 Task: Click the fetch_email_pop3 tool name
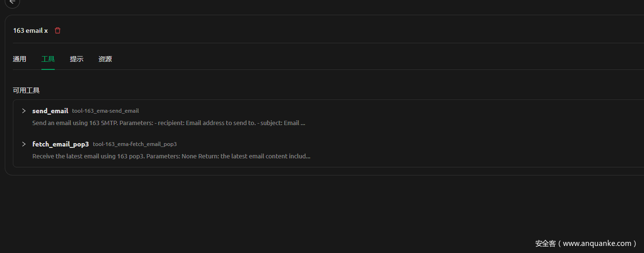(60, 144)
